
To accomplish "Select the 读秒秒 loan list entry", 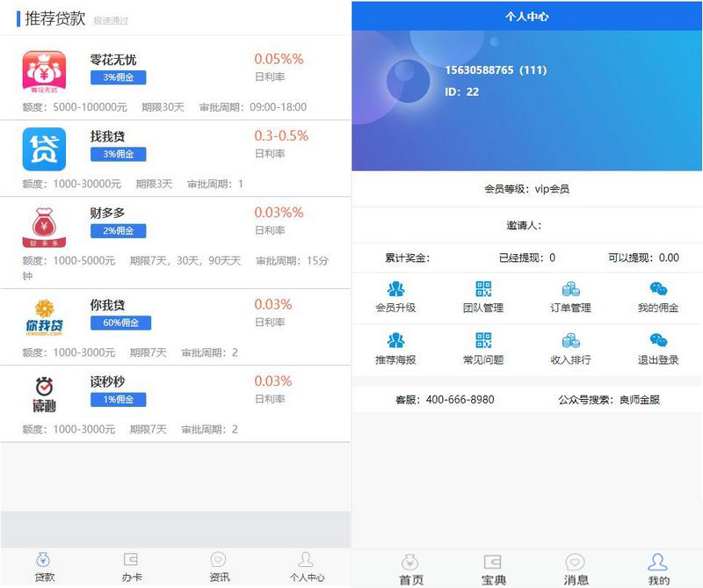I will coord(176,400).
